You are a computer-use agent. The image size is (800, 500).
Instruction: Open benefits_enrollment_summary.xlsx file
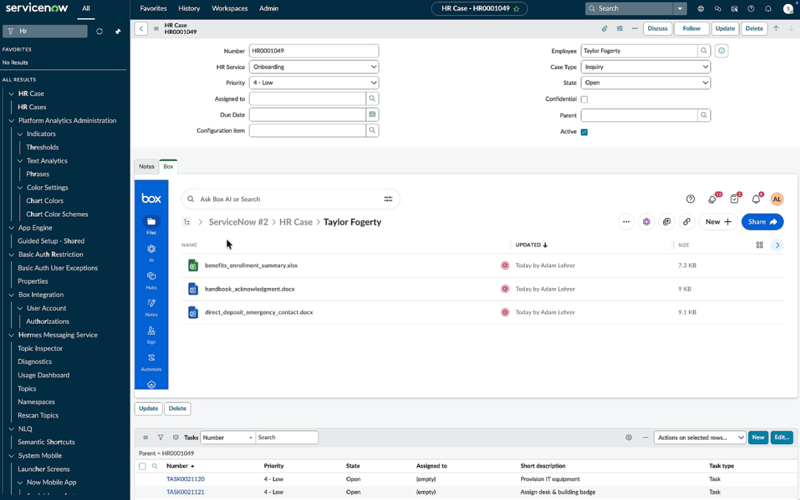point(251,265)
